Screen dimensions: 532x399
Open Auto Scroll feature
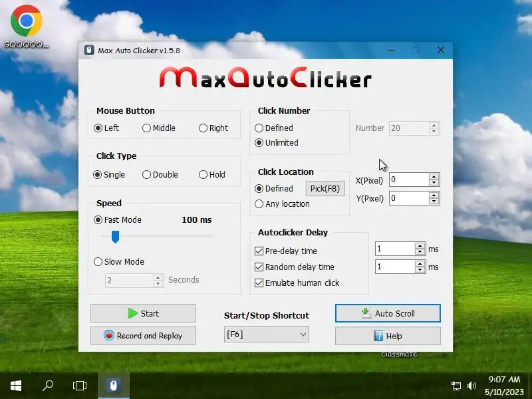pos(388,313)
